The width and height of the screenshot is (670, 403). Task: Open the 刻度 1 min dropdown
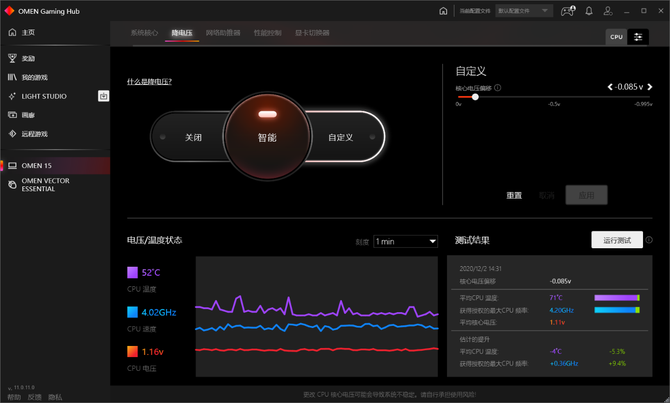pyautogui.click(x=406, y=241)
